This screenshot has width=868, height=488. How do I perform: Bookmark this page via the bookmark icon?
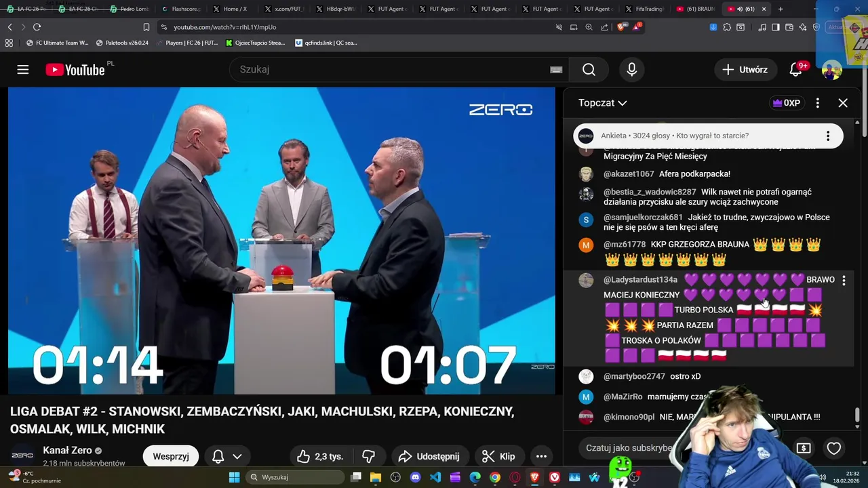tap(146, 27)
